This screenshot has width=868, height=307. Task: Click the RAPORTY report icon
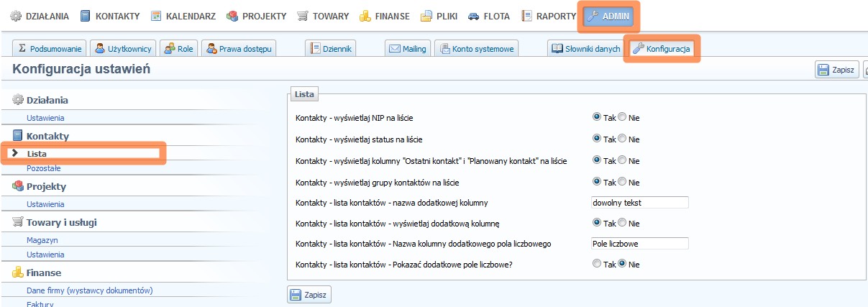pyautogui.click(x=527, y=16)
